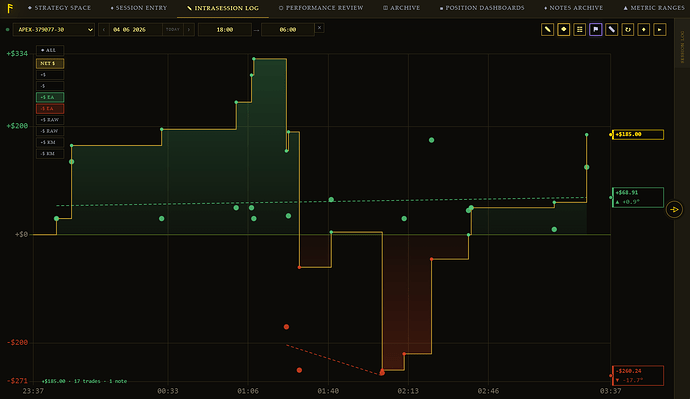Click the +$334 peak marker on chart
This screenshot has height=399, width=690.
[x=254, y=59]
